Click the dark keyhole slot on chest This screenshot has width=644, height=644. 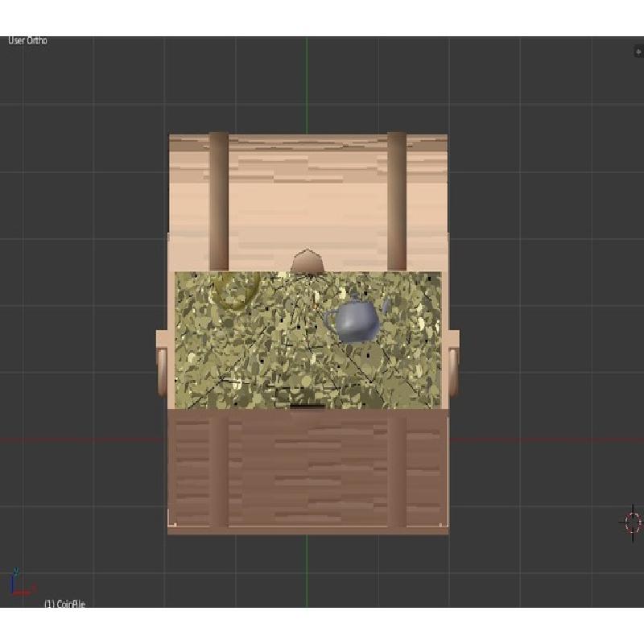(x=307, y=406)
